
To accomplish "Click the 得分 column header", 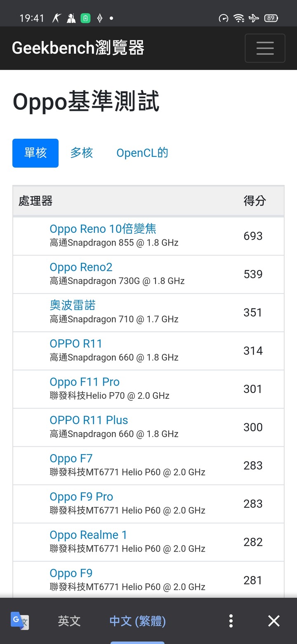I will click(255, 201).
